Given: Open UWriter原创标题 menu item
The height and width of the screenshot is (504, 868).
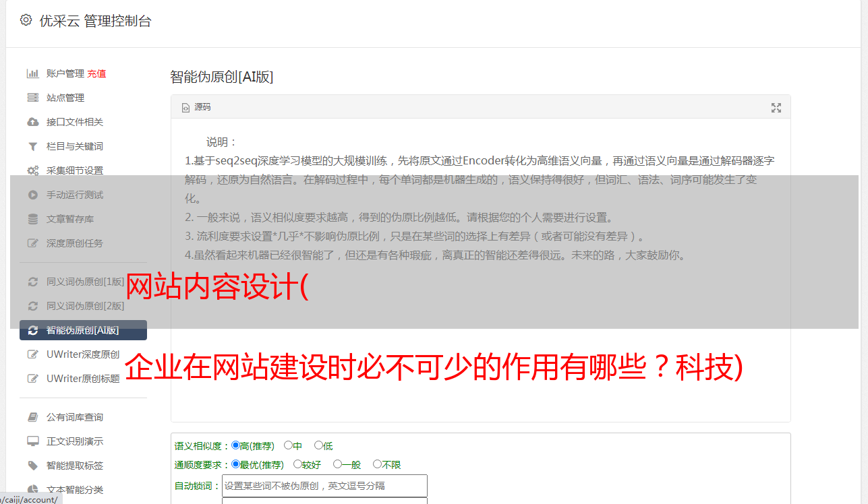Looking at the screenshot, I should [83, 379].
